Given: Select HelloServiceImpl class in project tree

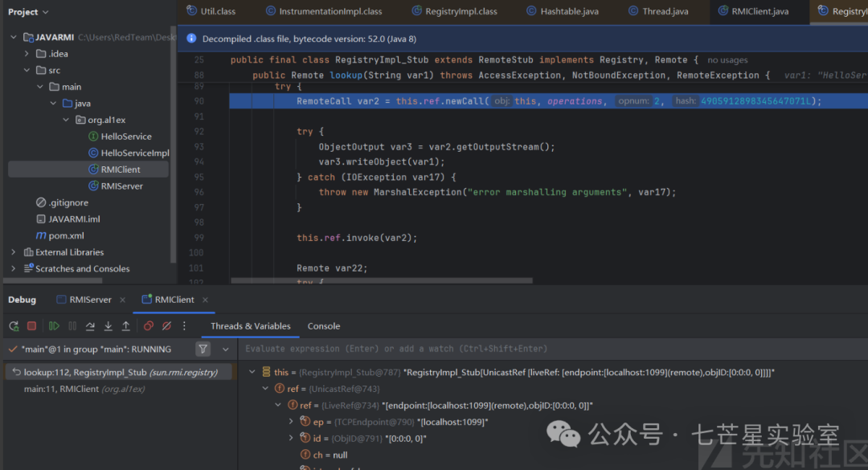Looking at the screenshot, I should coord(129,153).
